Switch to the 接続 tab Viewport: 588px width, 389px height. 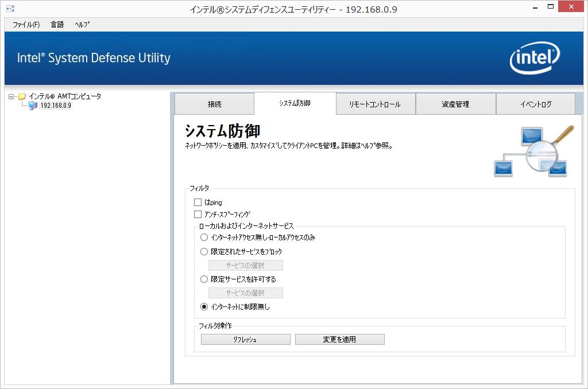215,104
